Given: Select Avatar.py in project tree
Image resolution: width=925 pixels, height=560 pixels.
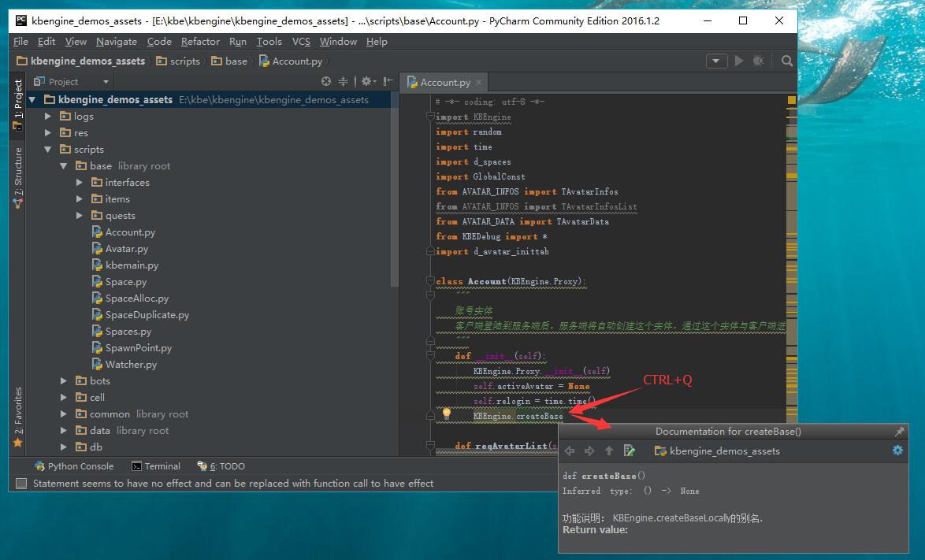Looking at the screenshot, I should click(126, 248).
